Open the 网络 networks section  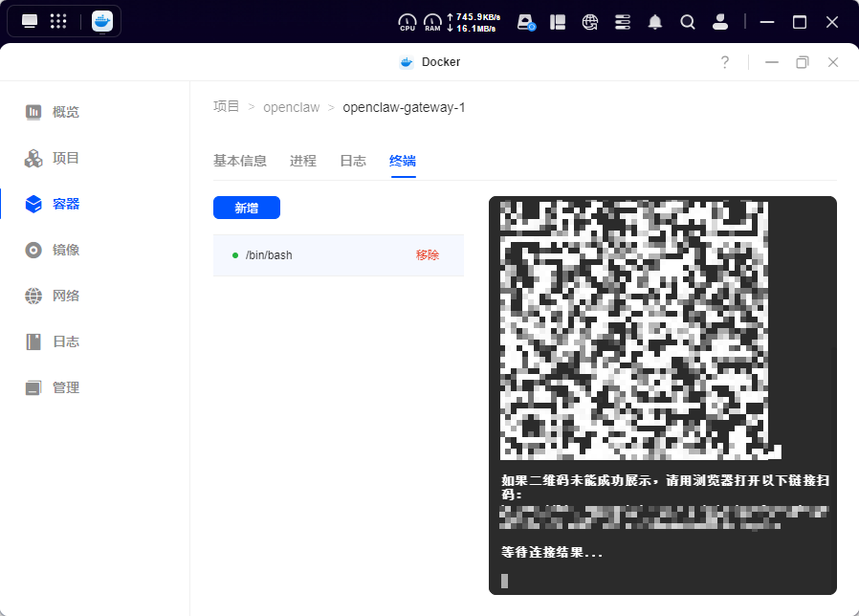[x=57, y=296]
